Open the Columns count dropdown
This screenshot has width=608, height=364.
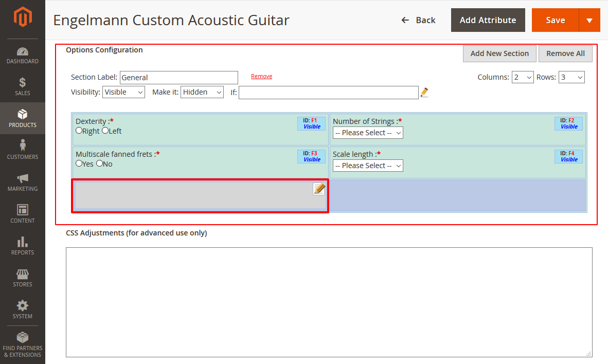tap(523, 77)
